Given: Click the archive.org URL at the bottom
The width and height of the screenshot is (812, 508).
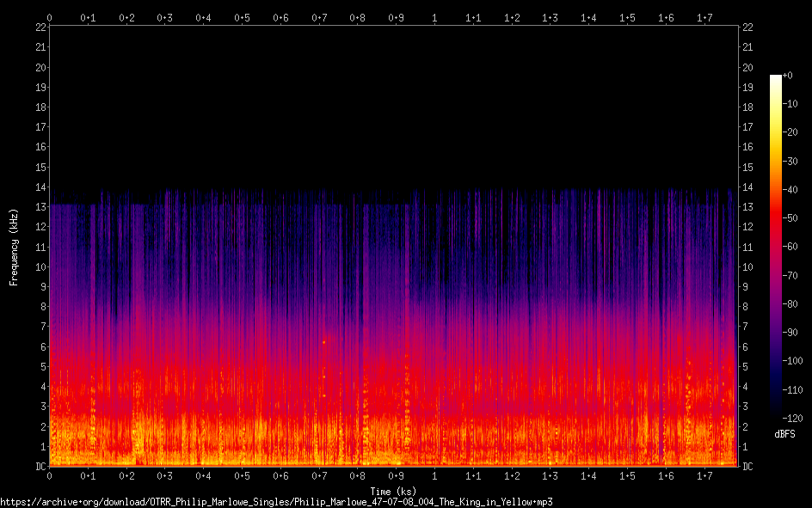Looking at the screenshot, I should 276,501.
